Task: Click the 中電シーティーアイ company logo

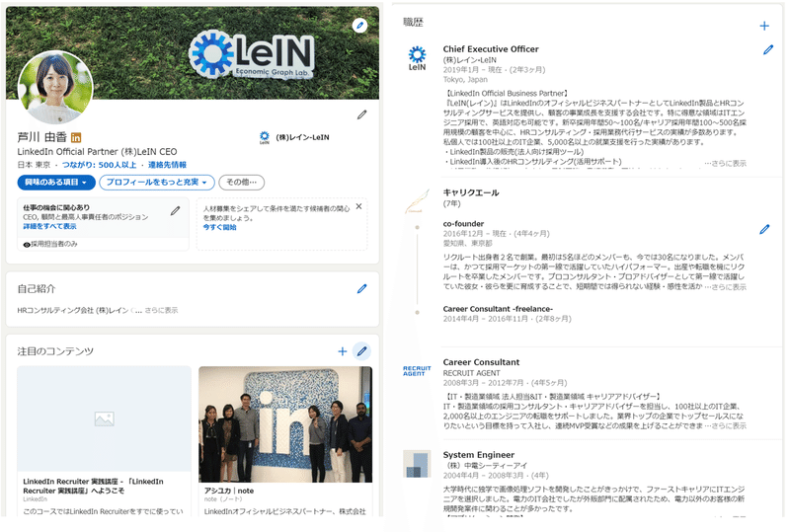Action: click(x=417, y=464)
